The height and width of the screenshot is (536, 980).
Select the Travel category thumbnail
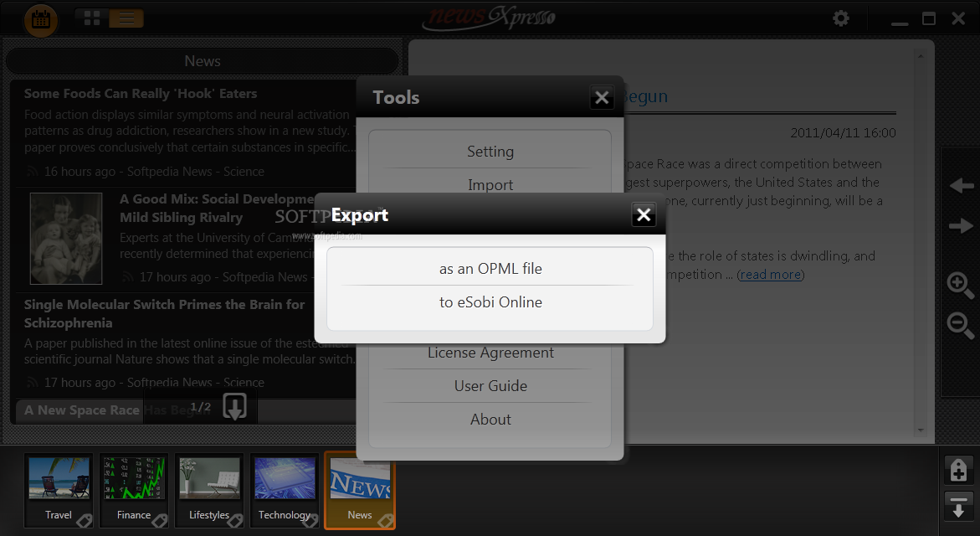(x=58, y=490)
